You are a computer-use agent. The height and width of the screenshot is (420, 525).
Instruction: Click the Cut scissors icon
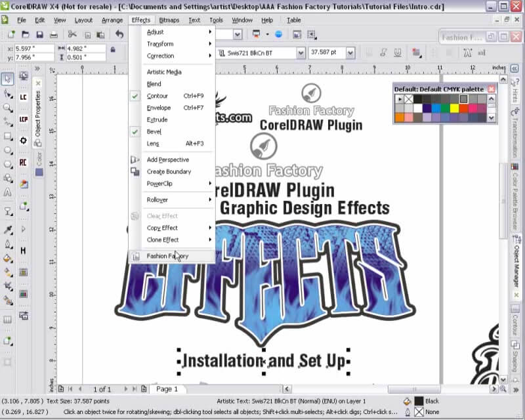click(72, 34)
